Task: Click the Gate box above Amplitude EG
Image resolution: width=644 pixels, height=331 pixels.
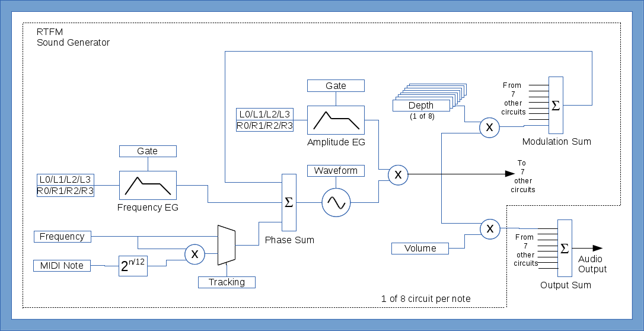Action: (x=336, y=86)
